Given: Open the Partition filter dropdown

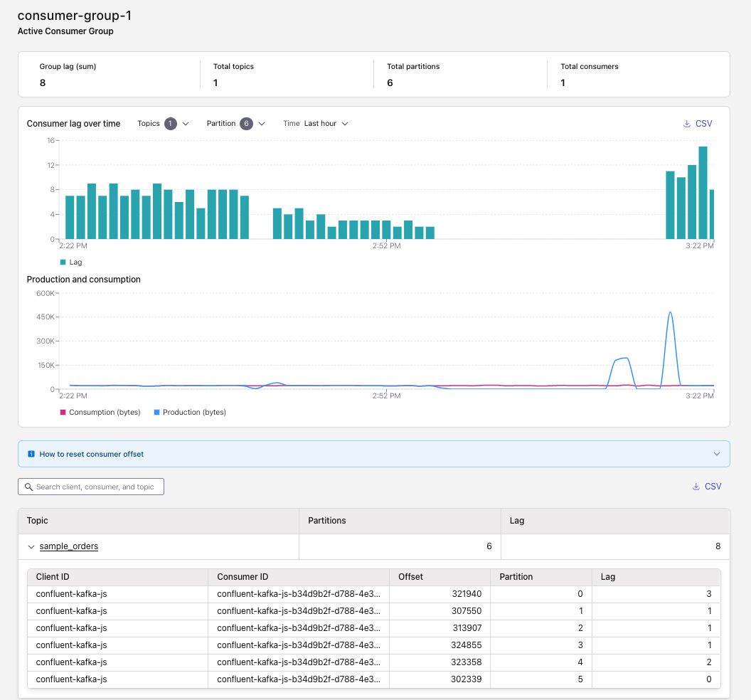Looking at the screenshot, I should tap(236, 124).
